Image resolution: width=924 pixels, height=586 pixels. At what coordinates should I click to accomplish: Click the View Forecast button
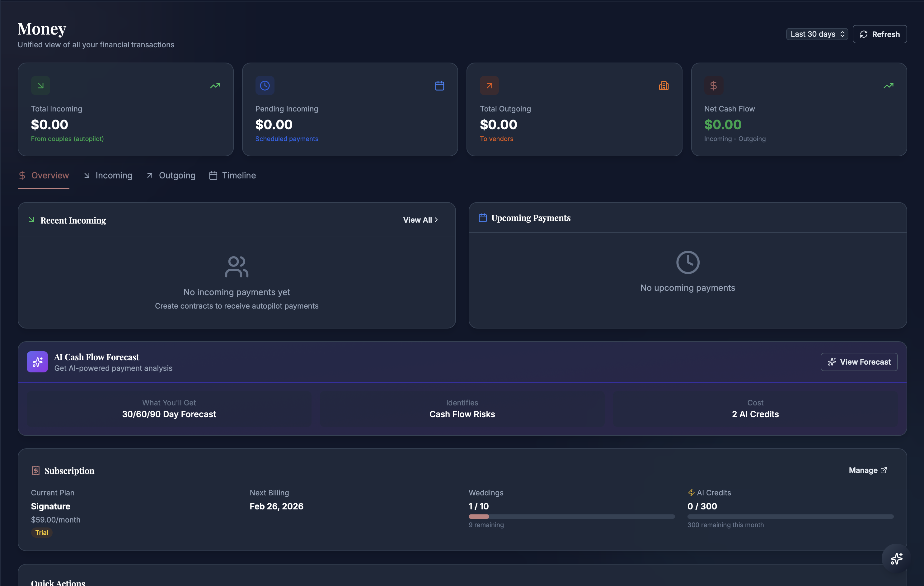pos(859,362)
